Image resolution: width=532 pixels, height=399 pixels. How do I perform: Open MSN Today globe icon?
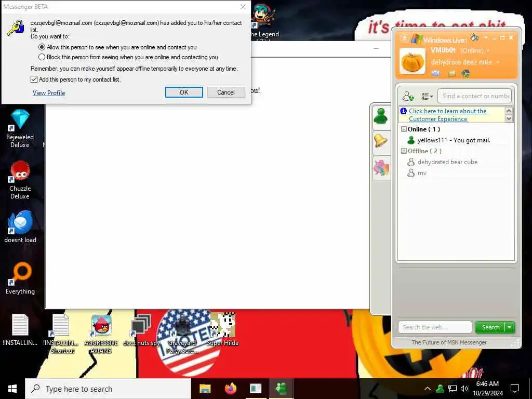click(465, 73)
